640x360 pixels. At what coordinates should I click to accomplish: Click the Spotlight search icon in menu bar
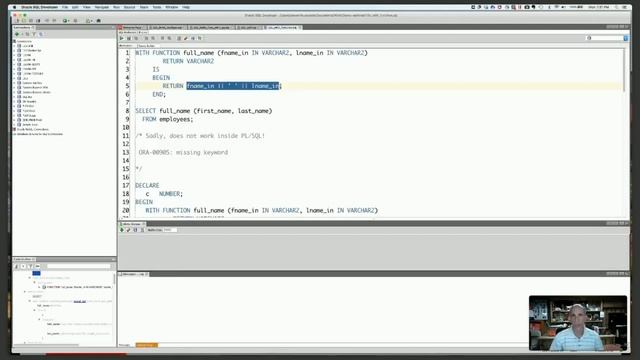click(x=617, y=7)
